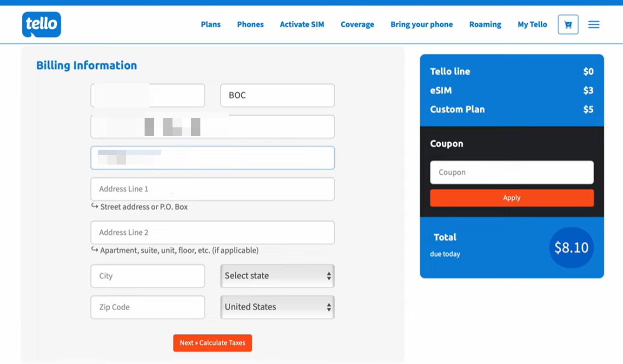The width and height of the screenshot is (623, 364).
Task: Open the Plans menu item
Action: coord(211,25)
